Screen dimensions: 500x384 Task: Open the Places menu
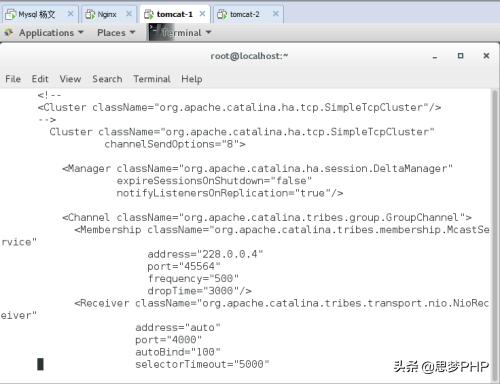coord(116,33)
